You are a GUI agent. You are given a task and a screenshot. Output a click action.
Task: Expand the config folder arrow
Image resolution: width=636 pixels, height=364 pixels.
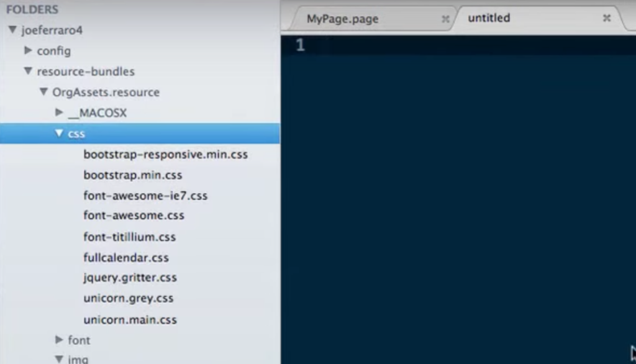tap(28, 50)
